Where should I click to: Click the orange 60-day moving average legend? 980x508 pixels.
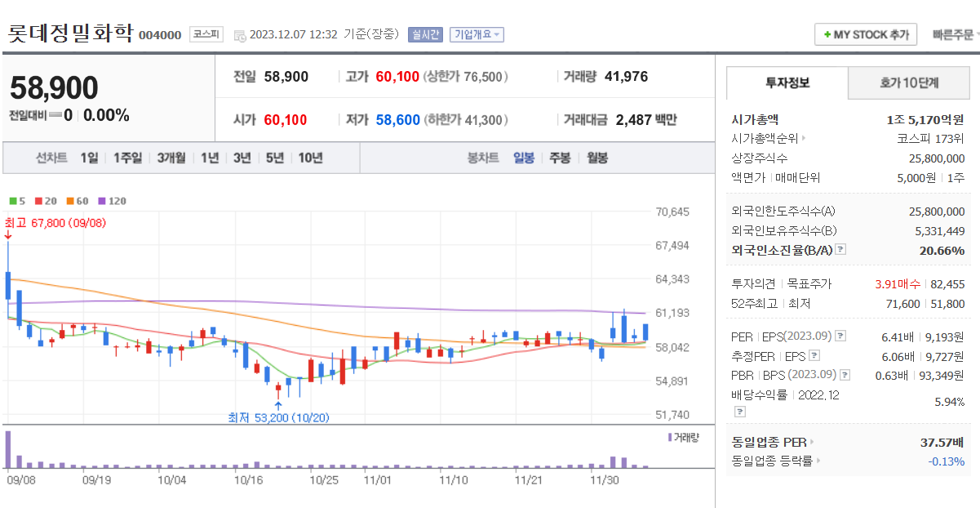(78, 201)
